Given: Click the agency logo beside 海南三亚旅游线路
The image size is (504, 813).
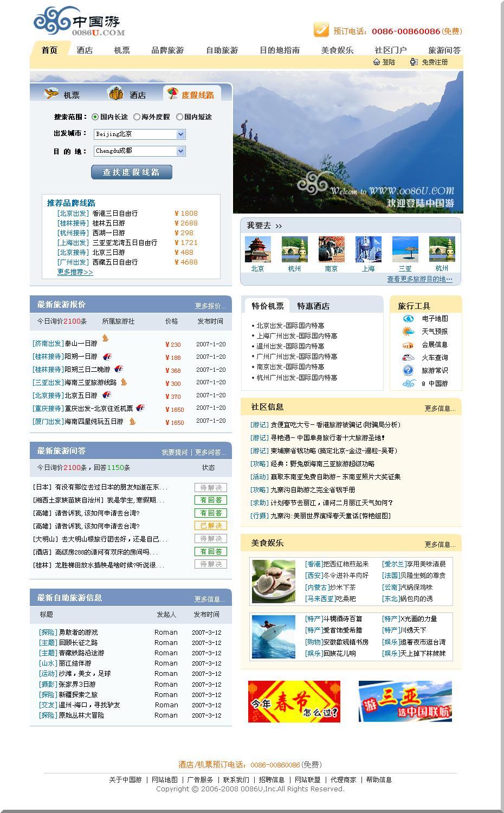Looking at the screenshot, I should (124, 382).
